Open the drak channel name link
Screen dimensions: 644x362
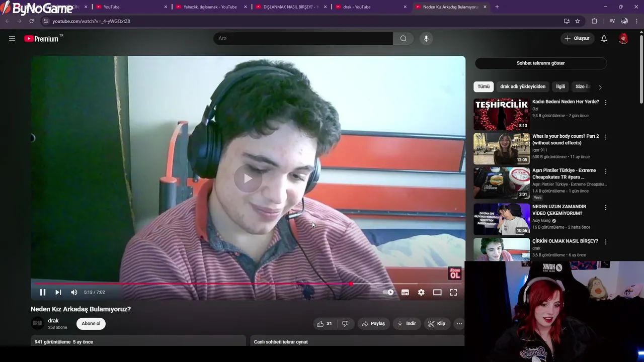53,321
